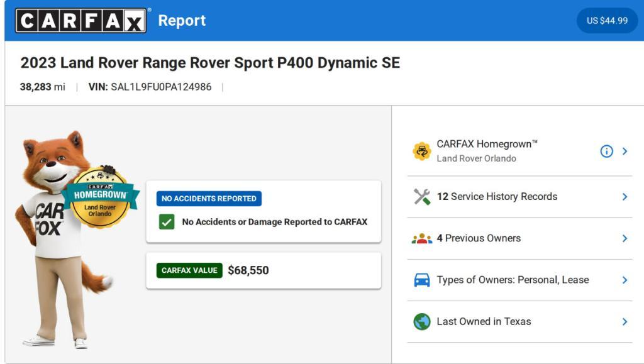Click the CARFAX logo
This screenshot has width=644, height=364.
pos(81,21)
